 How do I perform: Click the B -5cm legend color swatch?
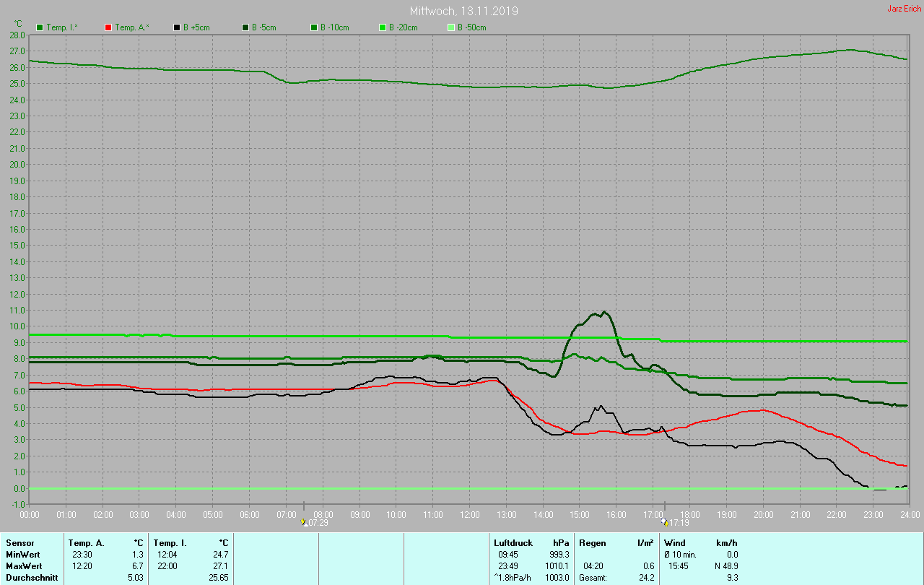(245, 27)
